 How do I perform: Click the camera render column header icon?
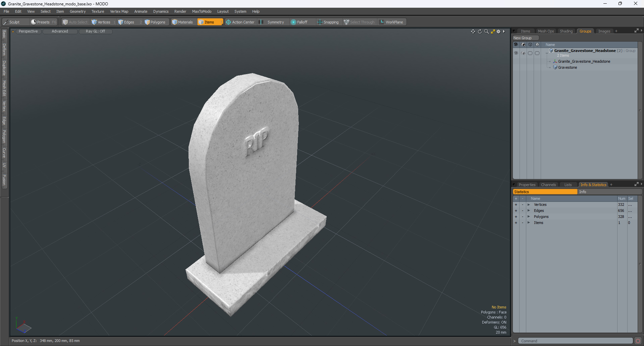pos(523,45)
